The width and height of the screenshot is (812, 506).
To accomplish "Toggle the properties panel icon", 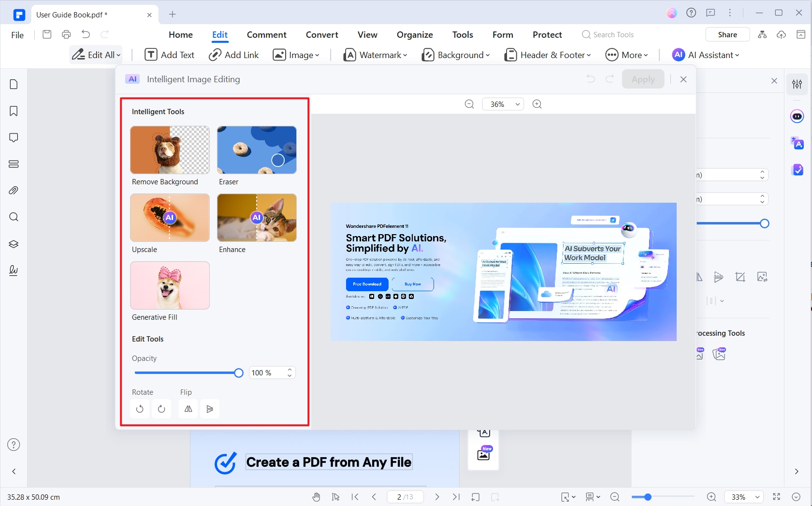I will pos(797,84).
